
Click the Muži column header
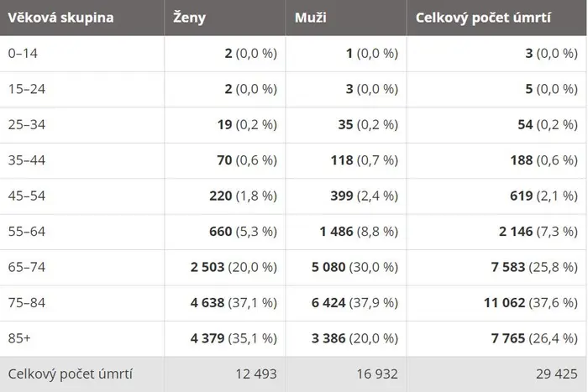311,18
